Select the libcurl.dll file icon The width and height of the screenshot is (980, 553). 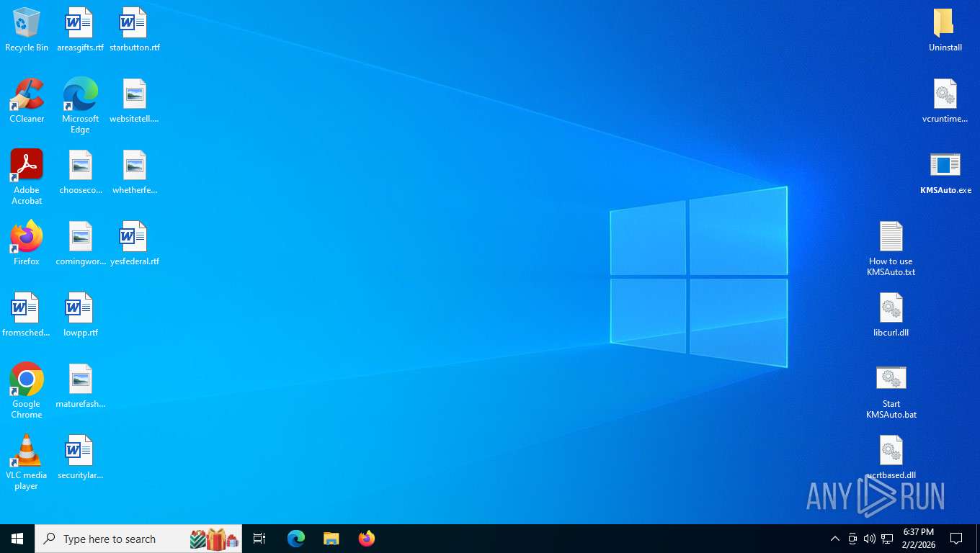pos(891,315)
